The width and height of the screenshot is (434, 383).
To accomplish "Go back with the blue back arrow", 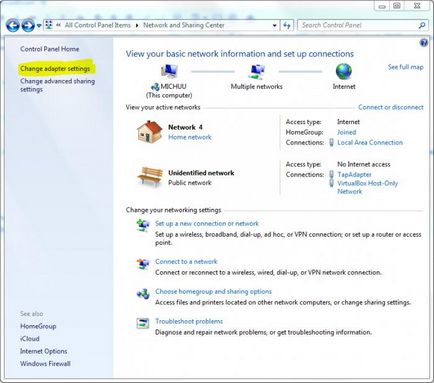I will pos(13,25).
